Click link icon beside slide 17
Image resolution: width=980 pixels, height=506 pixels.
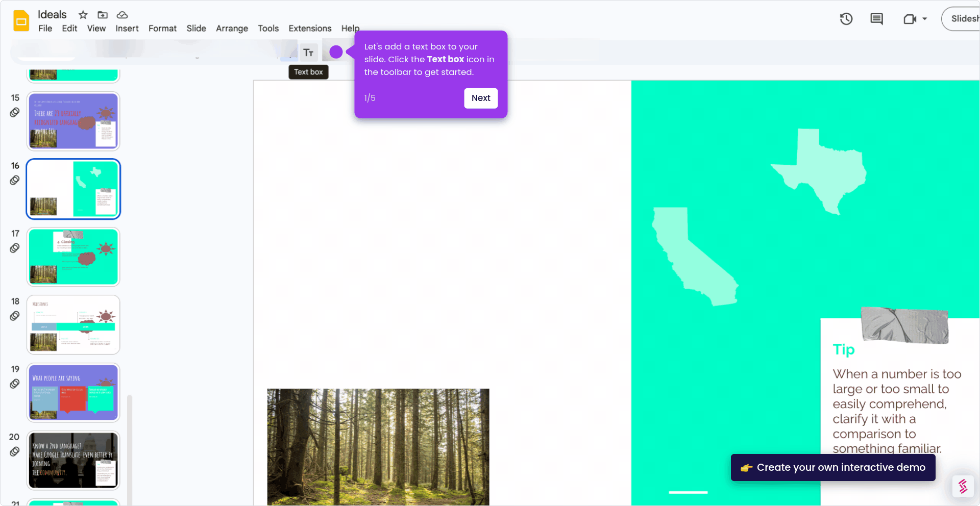[x=15, y=248]
